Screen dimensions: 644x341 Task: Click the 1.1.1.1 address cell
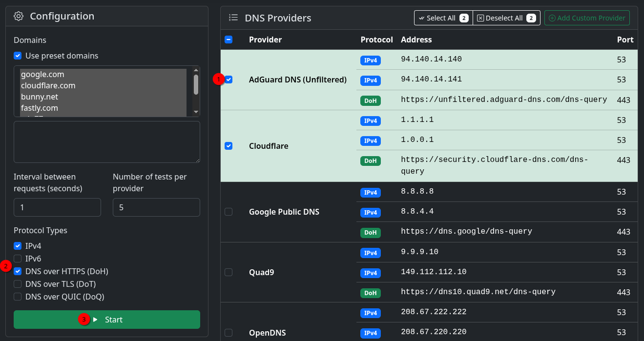tap(417, 120)
